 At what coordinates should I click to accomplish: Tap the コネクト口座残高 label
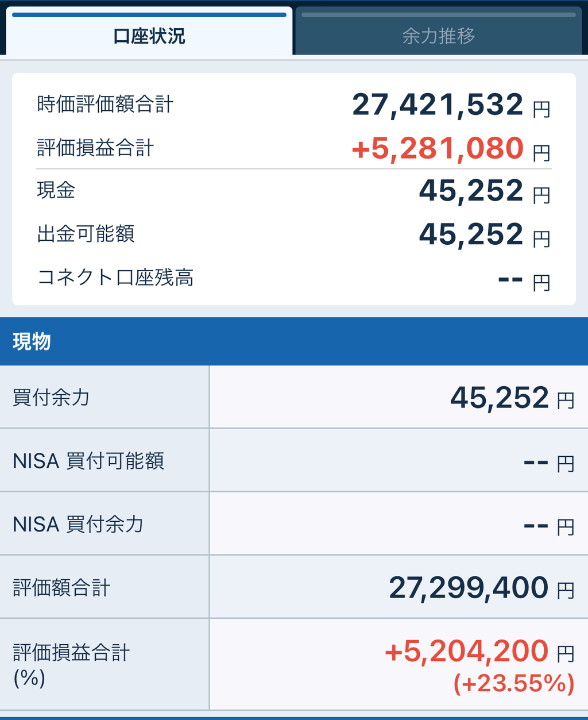(115, 278)
